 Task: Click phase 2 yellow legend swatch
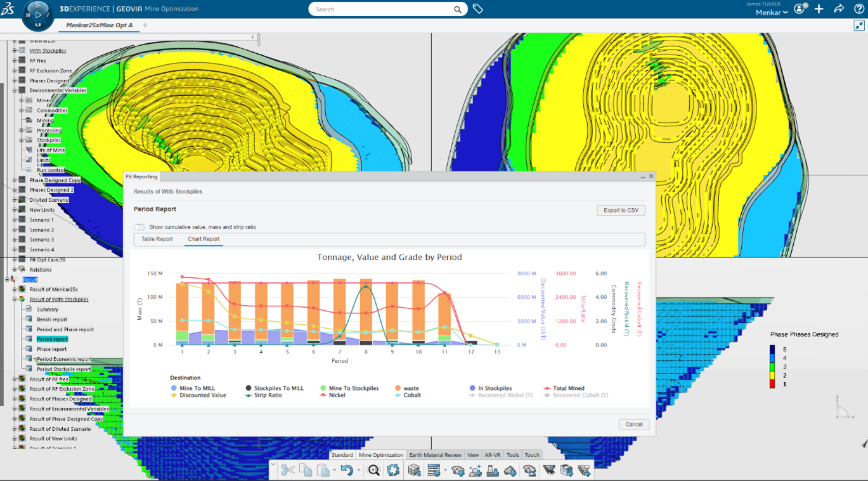click(772, 376)
